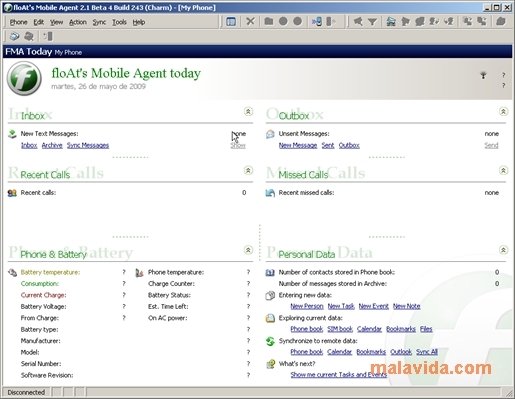Collapse the Recent Calls section

(x=248, y=170)
